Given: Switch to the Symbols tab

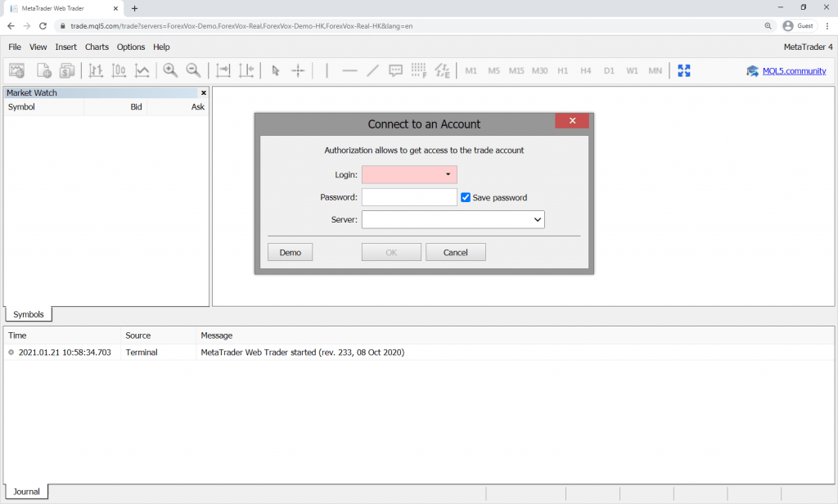Looking at the screenshot, I should tap(28, 314).
